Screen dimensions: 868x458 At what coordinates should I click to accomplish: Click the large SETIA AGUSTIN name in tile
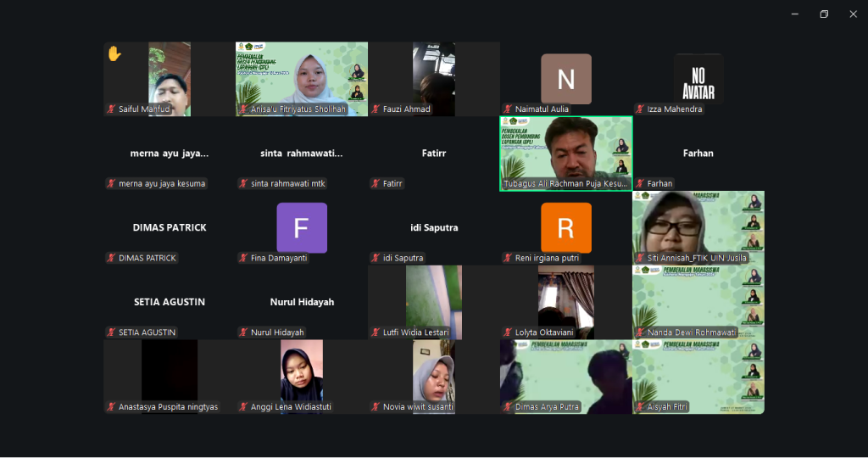pos(169,302)
